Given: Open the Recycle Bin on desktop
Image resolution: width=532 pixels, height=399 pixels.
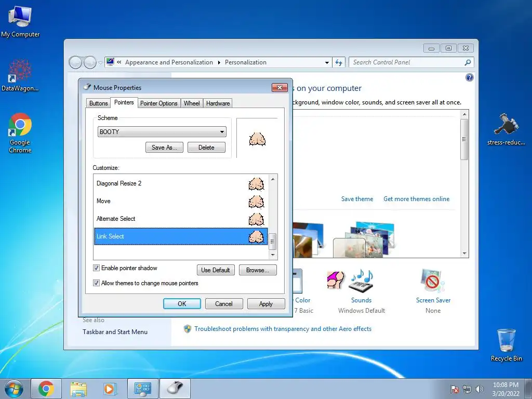Looking at the screenshot, I should pyautogui.click(x=506, y=345).
